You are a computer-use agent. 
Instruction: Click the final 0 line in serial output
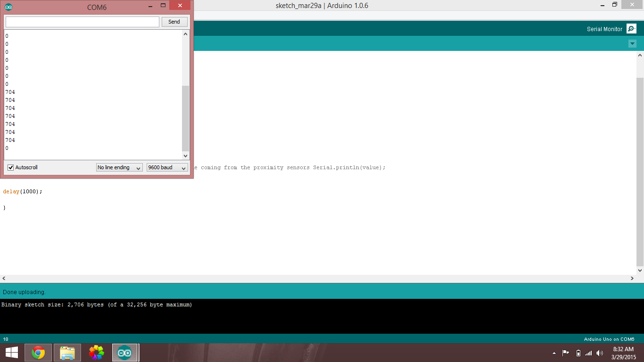click(7, 148)
